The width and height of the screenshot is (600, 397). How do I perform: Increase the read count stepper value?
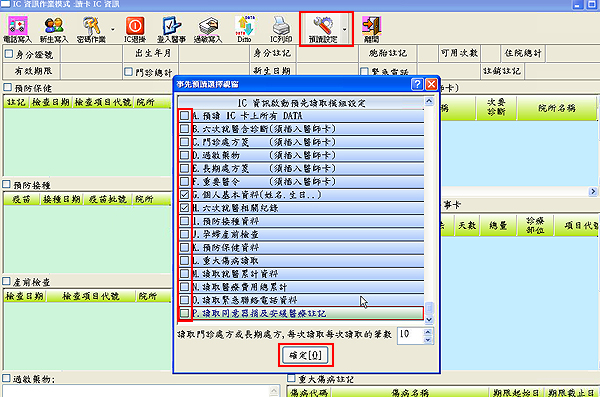428,332
